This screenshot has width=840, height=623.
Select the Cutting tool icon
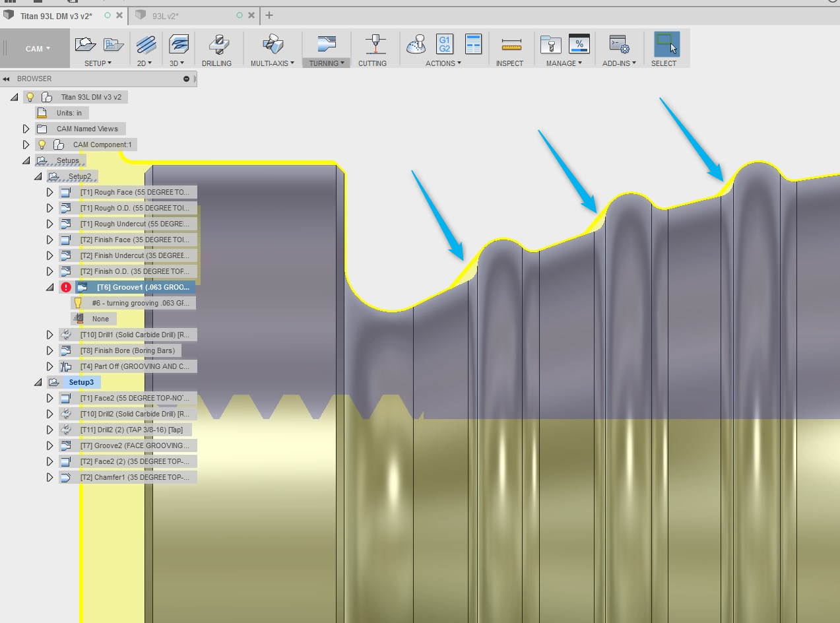pos(375,44)
